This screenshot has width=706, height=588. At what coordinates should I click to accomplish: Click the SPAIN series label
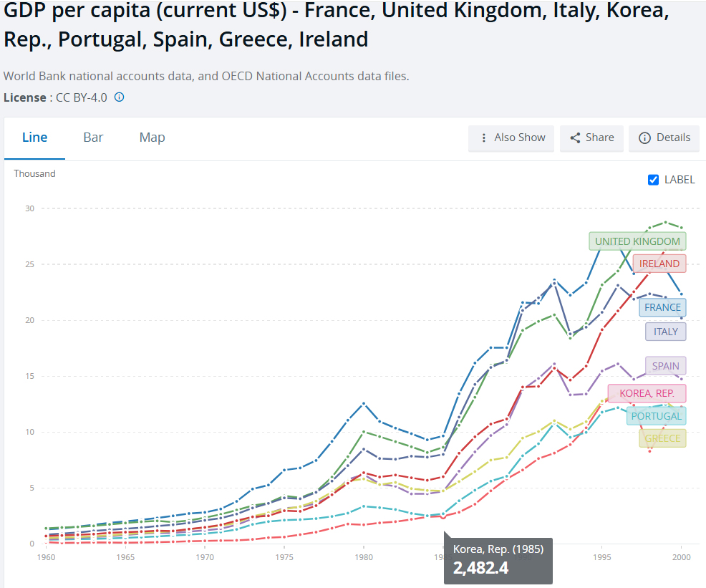click(665, 366)
